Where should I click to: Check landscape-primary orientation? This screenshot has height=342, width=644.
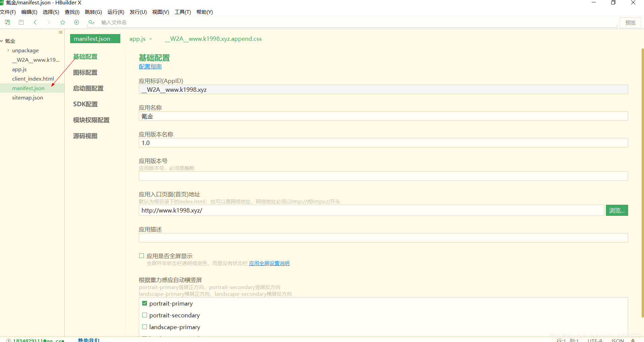tap(145, 327)
